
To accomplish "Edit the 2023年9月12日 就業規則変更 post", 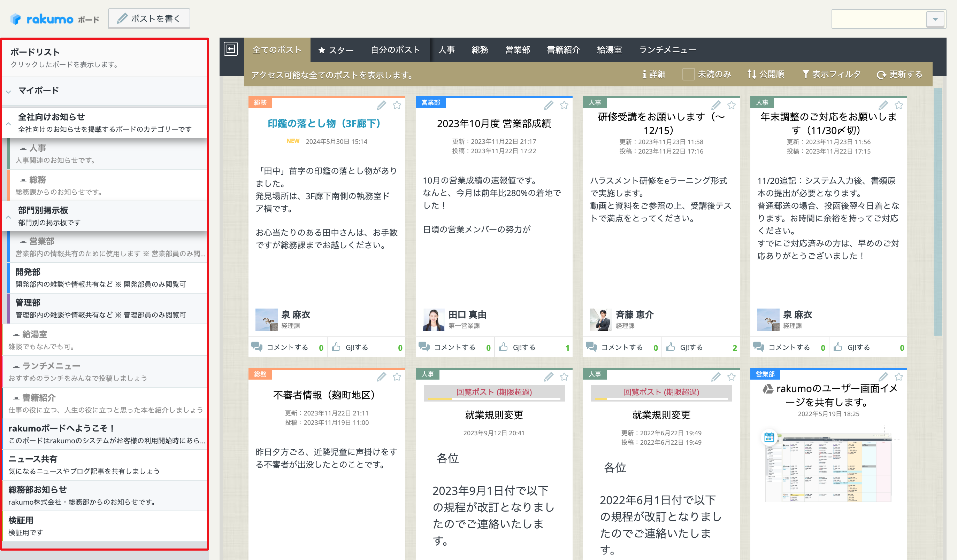I will coord(549,377).
